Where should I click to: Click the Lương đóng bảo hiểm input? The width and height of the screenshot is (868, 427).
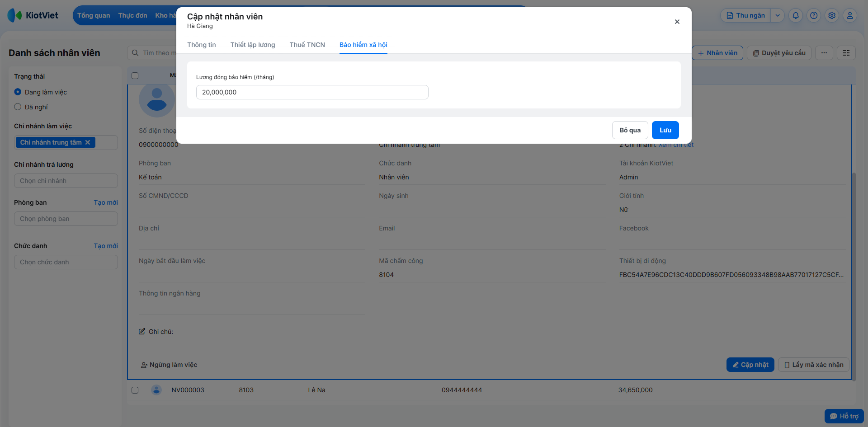point(312,92)
